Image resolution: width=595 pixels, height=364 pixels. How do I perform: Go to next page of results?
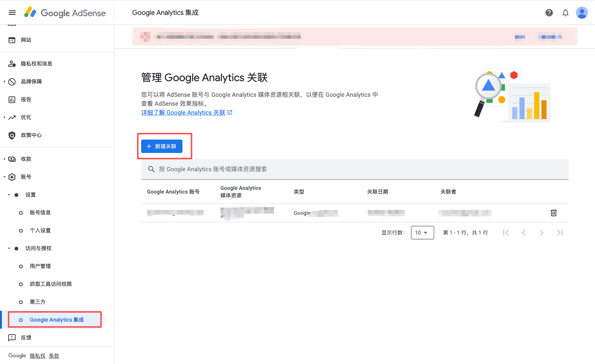[x=542, y=233]
